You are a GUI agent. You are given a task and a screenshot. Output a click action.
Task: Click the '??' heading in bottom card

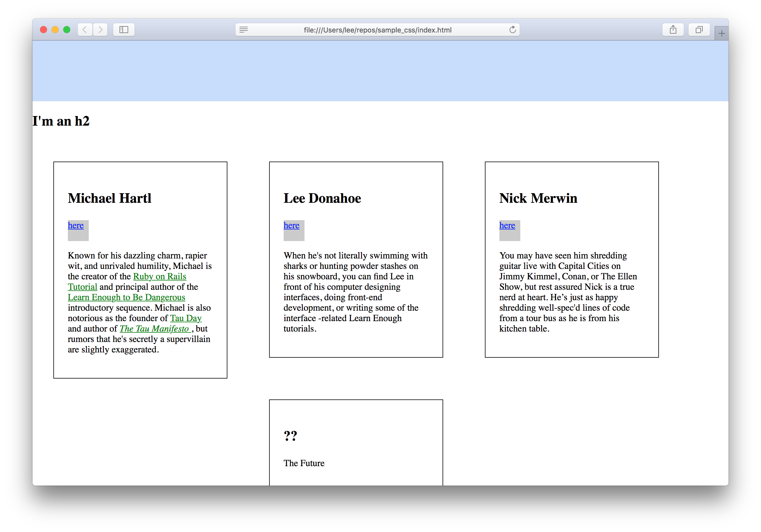coord(290,435)
